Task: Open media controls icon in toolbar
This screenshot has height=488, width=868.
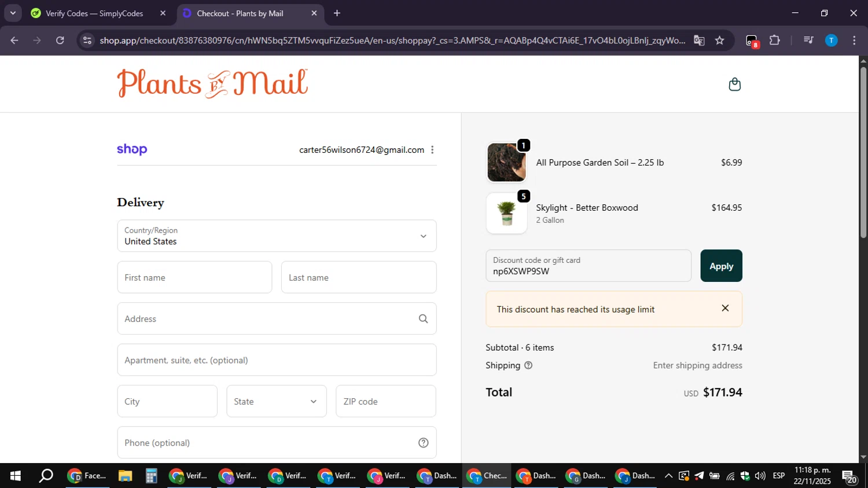Action: pyautogui.click(x=808, y=41)
